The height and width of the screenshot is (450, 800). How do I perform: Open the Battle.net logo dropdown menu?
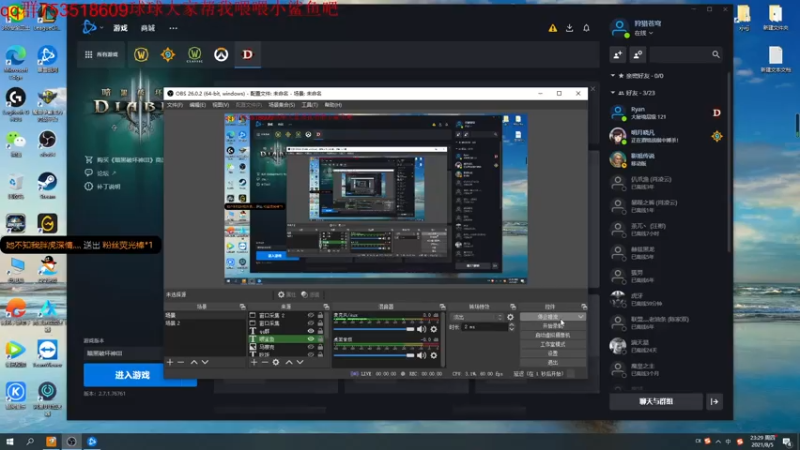click(92, 28)
